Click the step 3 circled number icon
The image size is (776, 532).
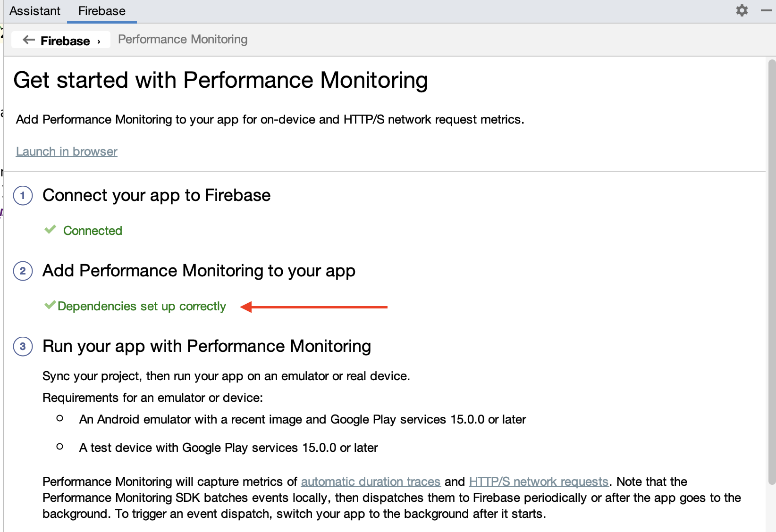(x=23, y=346)
